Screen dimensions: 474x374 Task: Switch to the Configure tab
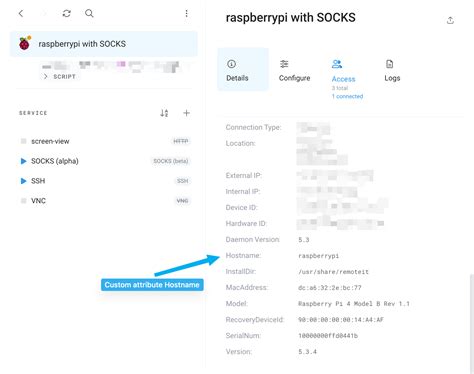coord(294,72)
